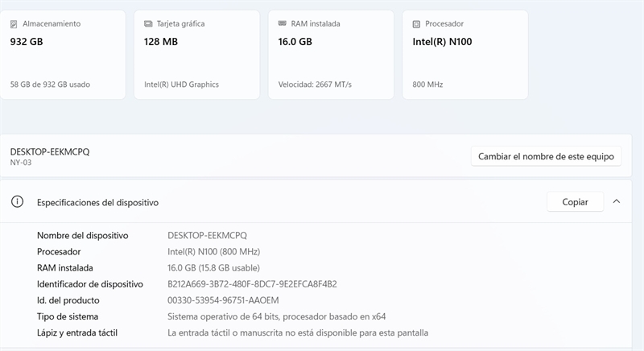The height and width of the screenshot is (351, 644).
Task: Click the Procesador icon in top card
Action: pyautogui.click(x=416, y=24)
